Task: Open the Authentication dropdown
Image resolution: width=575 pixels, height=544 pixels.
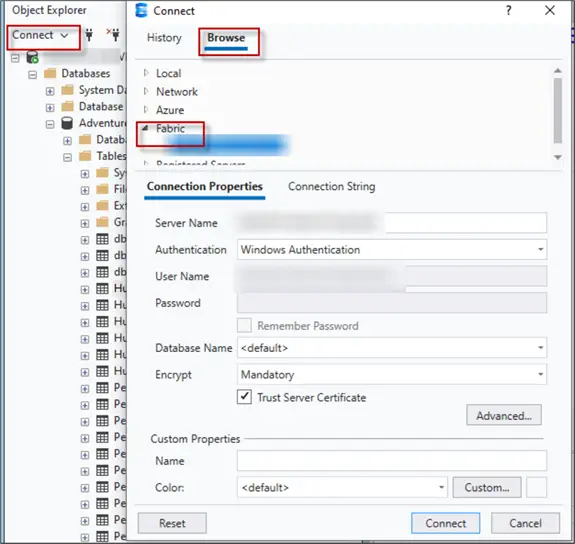Action: pyautogui.click(x=540, y=249)
